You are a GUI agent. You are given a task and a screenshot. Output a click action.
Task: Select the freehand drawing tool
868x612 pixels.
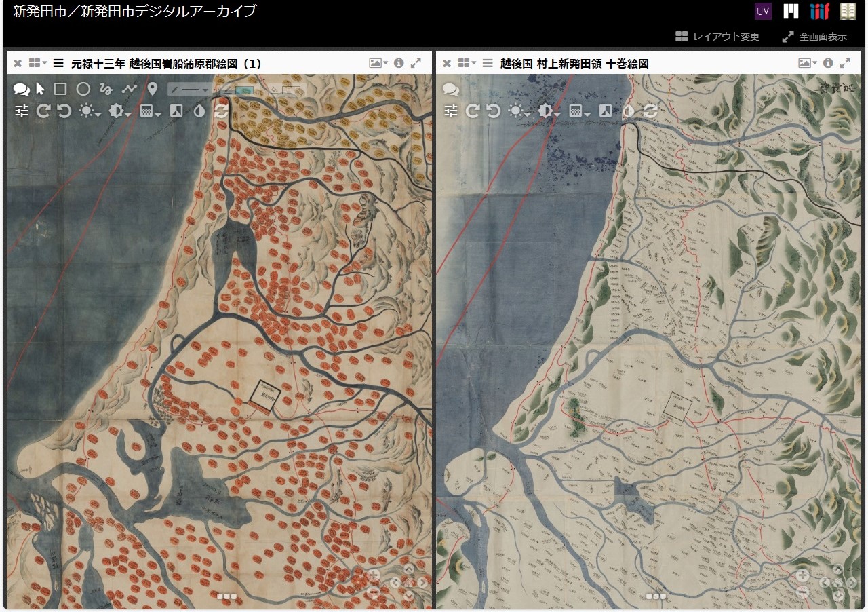tap(106, 89)
